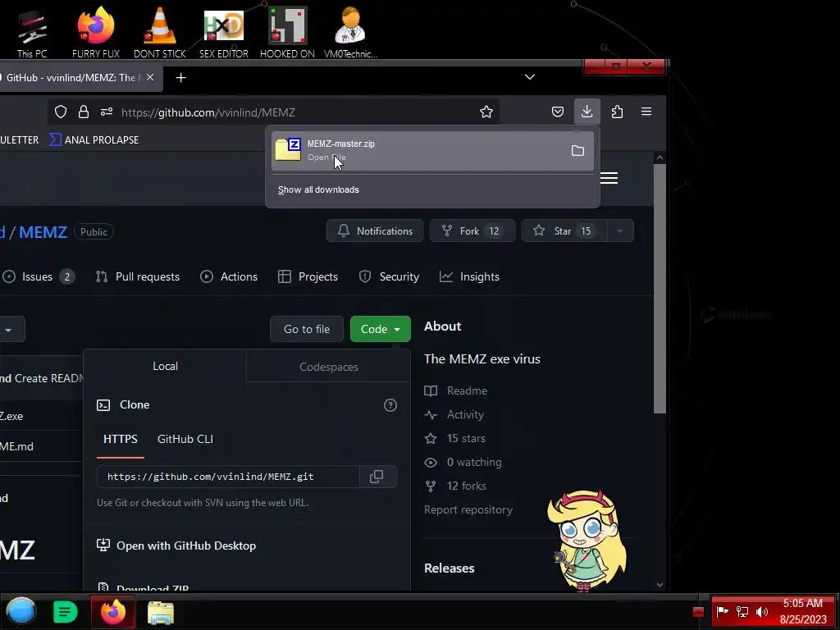Toggle the downloads toolbar button
The height and width of the screenshot is (630, 840).
coord(587,112)
